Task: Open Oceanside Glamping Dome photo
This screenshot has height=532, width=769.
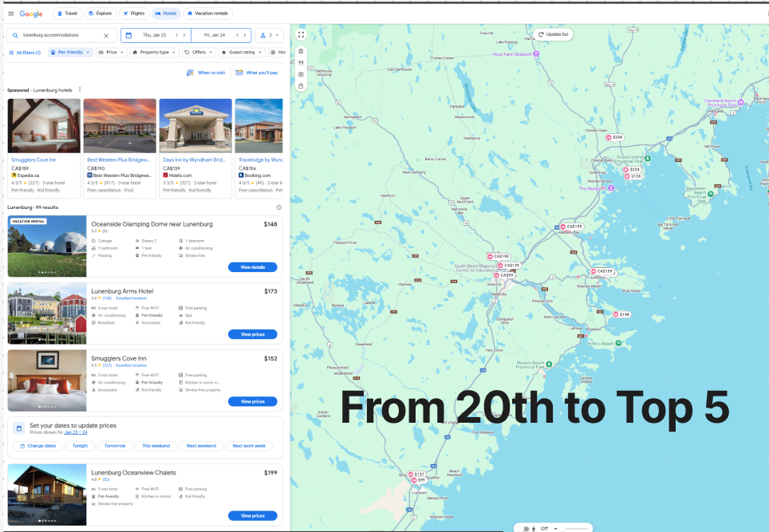Action: pos(47,246)
